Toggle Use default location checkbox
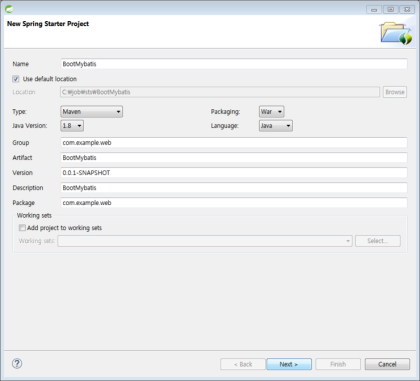 (x=16, y=79)
